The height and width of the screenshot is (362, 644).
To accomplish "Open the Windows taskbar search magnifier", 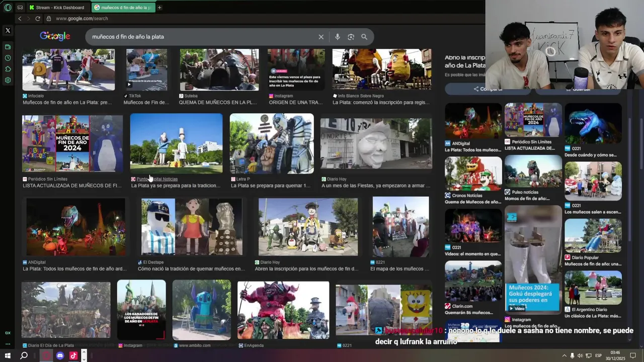I will point(24,355).
